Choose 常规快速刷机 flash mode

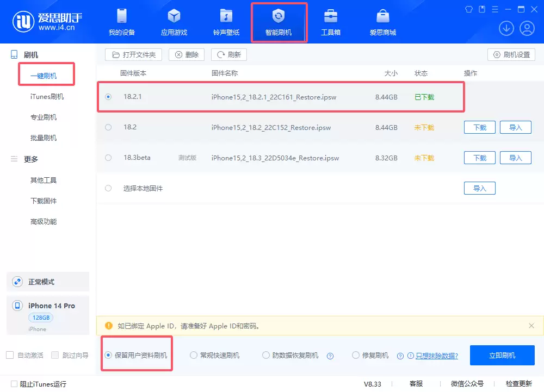click(x=194, y=356)
